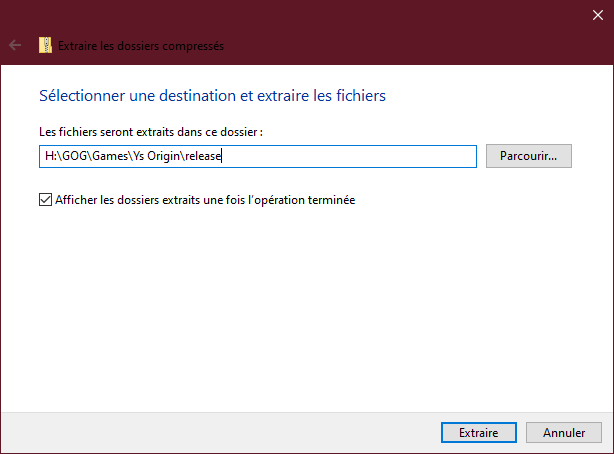Focus the destination folder path field
This screenshot has width=614, height=454.
pyautogui.click(x=350, y=156)
